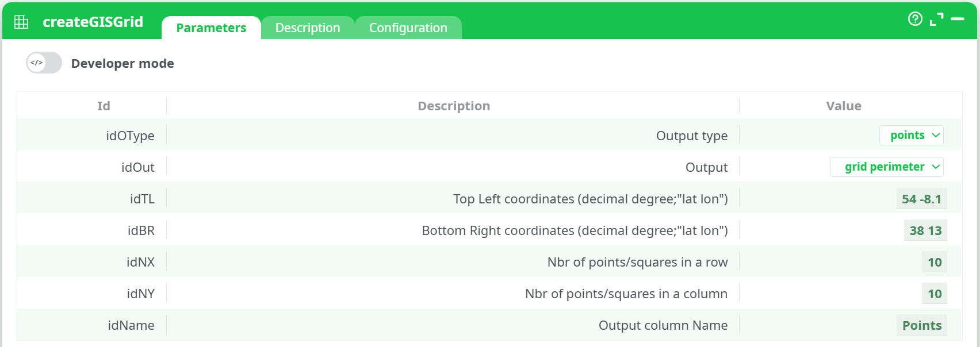Edit Top Left coordinates value 54 -8.1
Screen dimensions: 980x347
(x=921, y=199)
